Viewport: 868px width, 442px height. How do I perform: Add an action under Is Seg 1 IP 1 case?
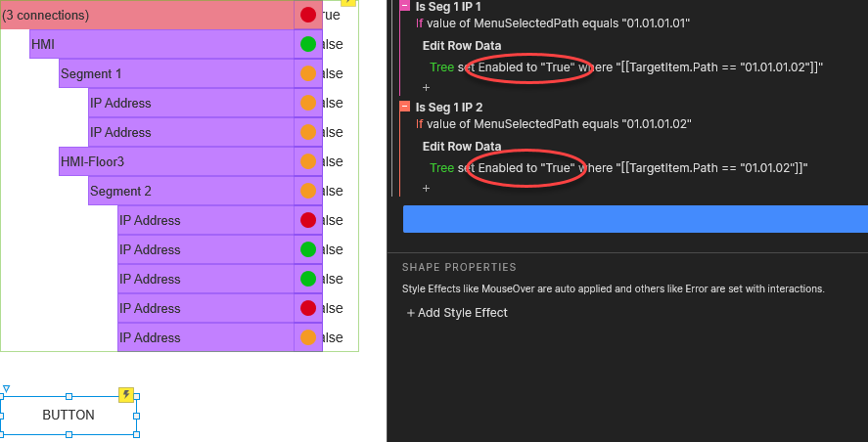click(x=426, y=87)
